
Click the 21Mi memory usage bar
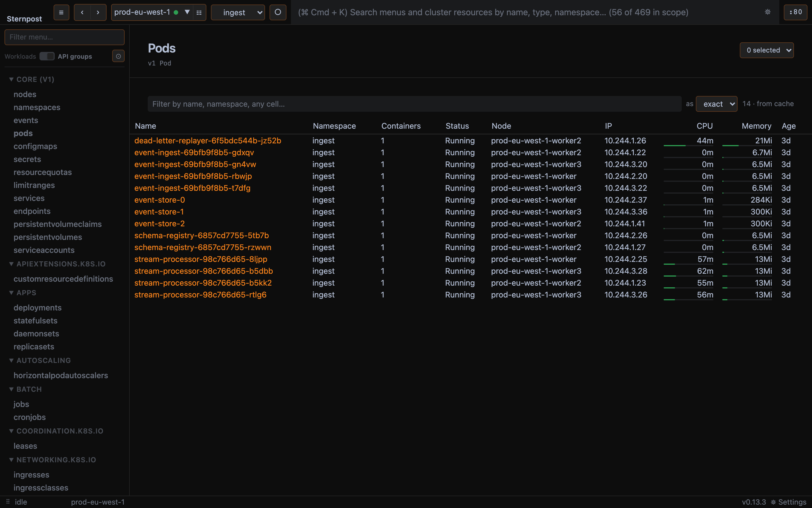click(x=747, y=145)
